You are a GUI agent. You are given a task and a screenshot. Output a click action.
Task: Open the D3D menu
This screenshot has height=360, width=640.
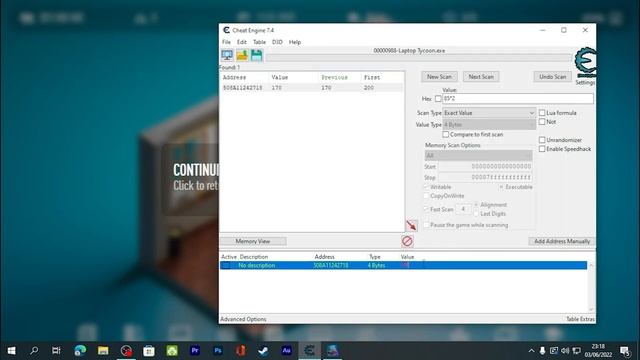coord(277,42)
